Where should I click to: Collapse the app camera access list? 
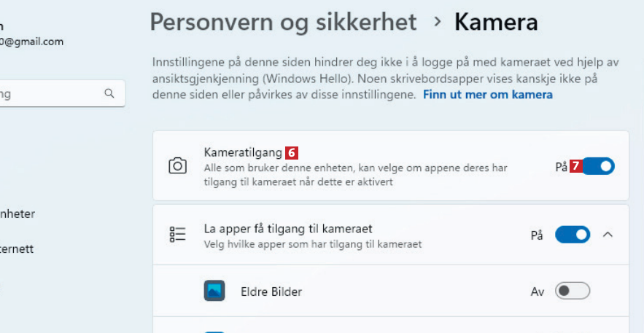608,235
